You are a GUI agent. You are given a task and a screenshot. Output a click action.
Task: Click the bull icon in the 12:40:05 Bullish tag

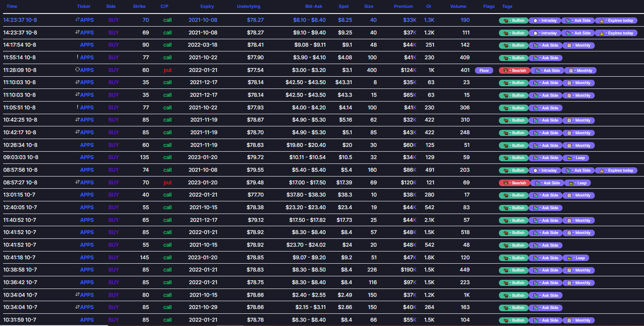click(x=505, y=208)
